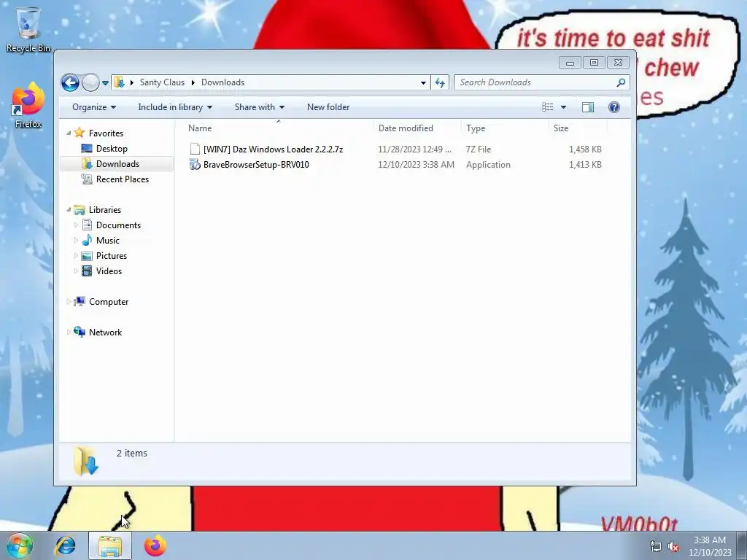Screen dimensions: 747x560
Task: Collapse the Libraries group
Action: point(69,209)
